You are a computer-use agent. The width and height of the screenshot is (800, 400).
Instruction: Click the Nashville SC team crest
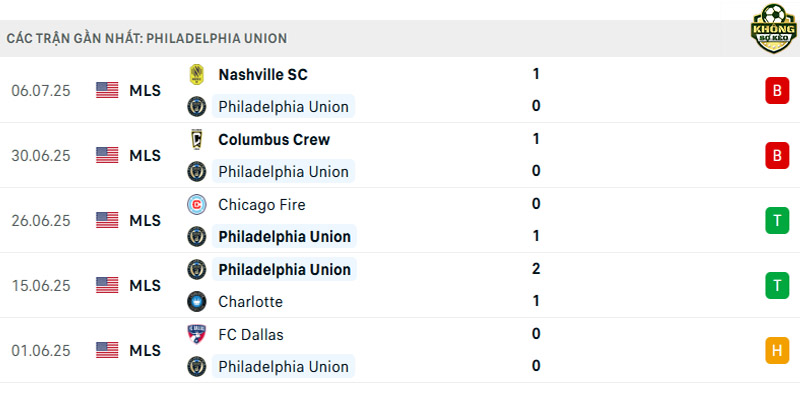pyautogui.click(x=196, y=74)
